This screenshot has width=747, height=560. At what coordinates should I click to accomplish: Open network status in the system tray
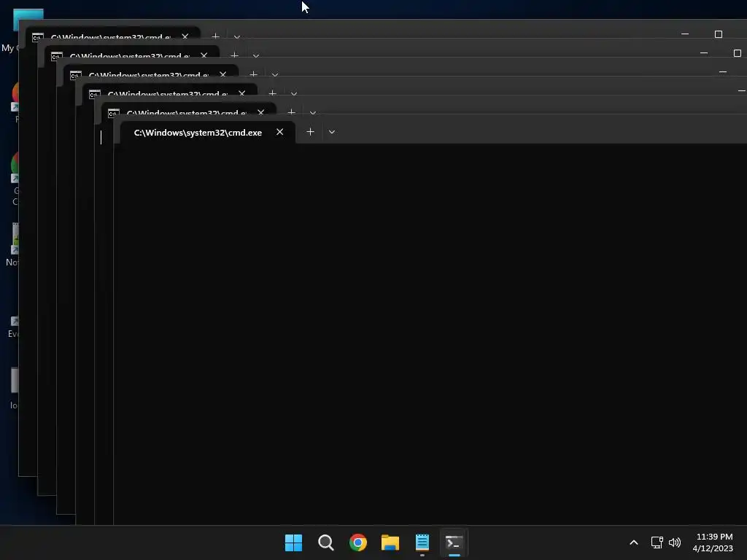click(x=657, y=542)
